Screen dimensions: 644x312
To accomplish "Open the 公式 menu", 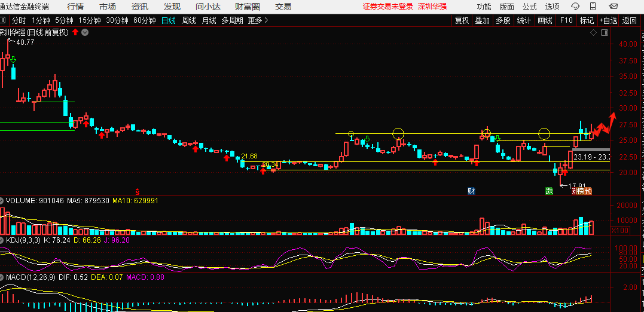I will 529,7.
